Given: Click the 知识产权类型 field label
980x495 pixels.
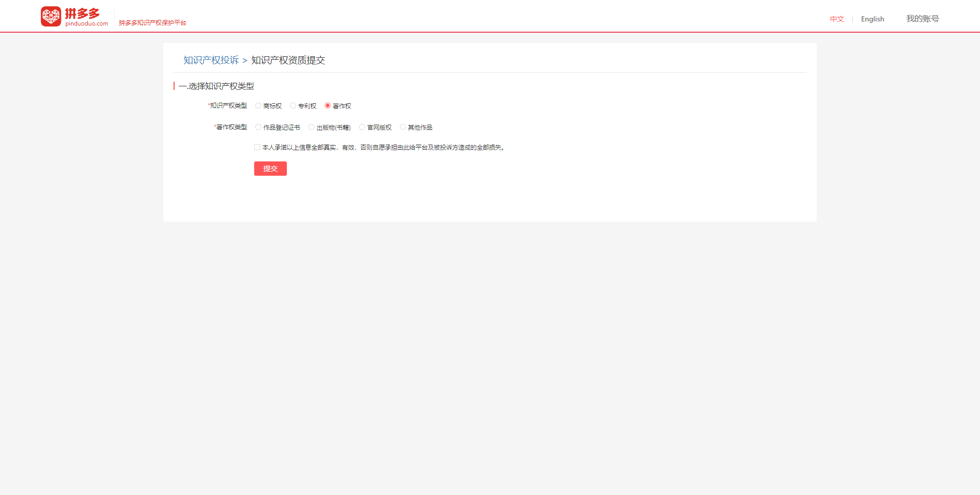Looking at the screenshot, I should point(228,106).
